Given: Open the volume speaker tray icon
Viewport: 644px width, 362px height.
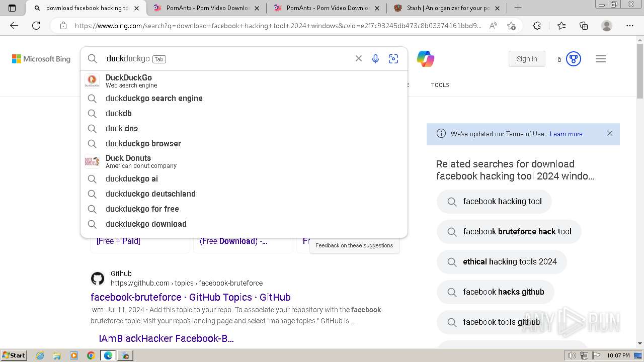Looking at the screenshot, I should coord(572,356).
